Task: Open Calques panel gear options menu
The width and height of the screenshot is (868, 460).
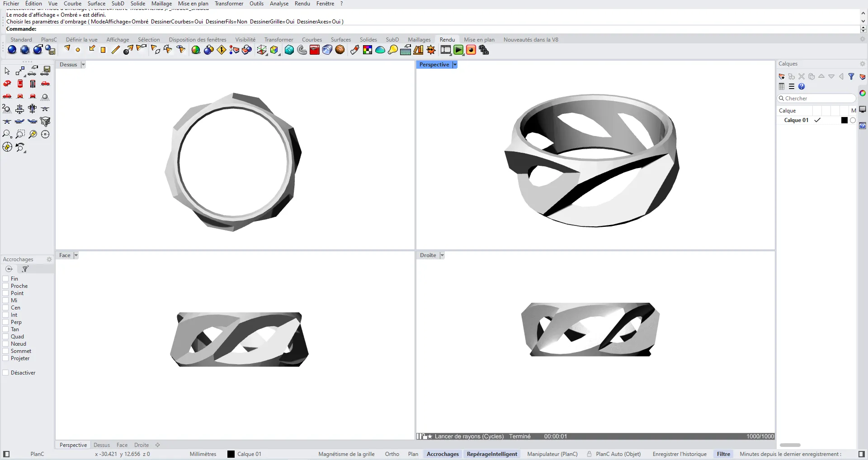Action: pyautogui.click(x=863, y=64)
